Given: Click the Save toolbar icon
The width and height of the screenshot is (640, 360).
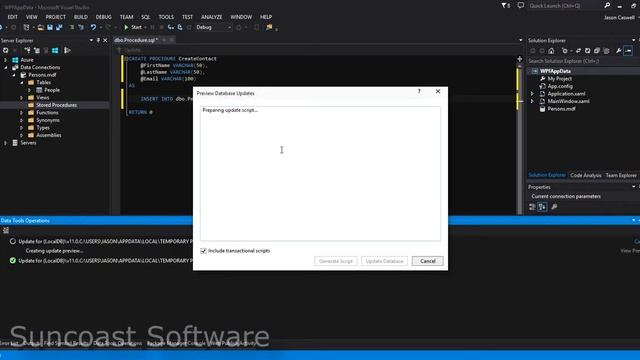Looking at the screenshot, I should coord(50,27).
